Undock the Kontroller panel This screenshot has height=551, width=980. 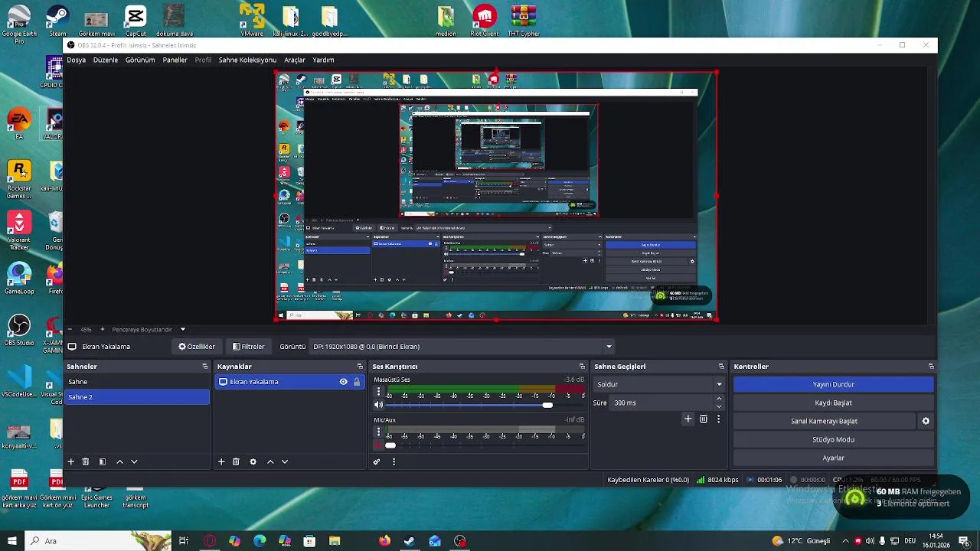click(x=931, y=367)
